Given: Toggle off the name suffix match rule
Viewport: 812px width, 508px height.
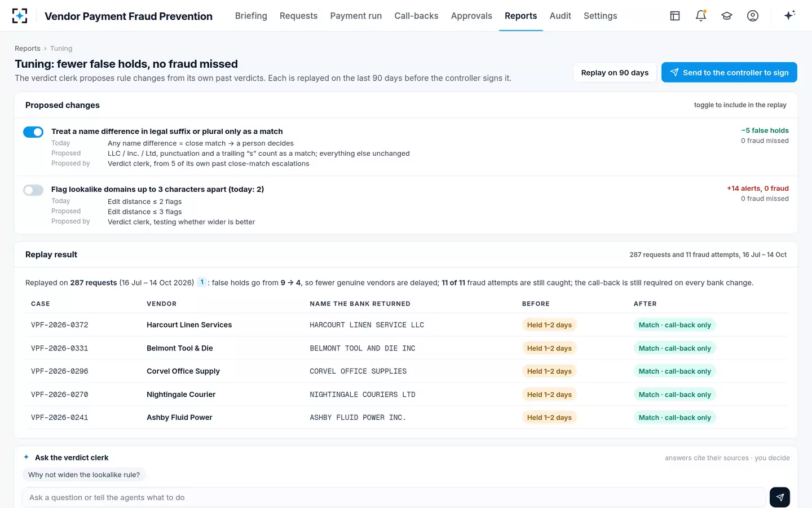Looking at the screenshot, I should pyautogui.click(x=33, y=132).
